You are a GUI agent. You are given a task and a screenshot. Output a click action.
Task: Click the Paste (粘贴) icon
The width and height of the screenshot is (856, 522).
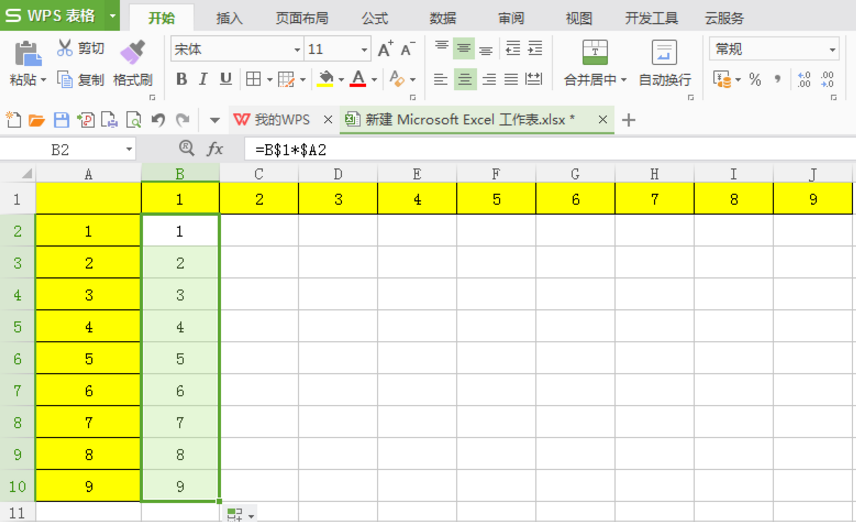pyautogui.click(x=28, y=53)
